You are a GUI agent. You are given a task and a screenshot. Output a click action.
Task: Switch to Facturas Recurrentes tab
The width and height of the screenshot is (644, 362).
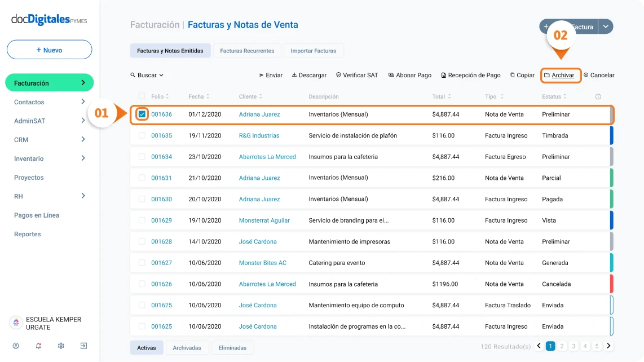[x=247, y=51]
